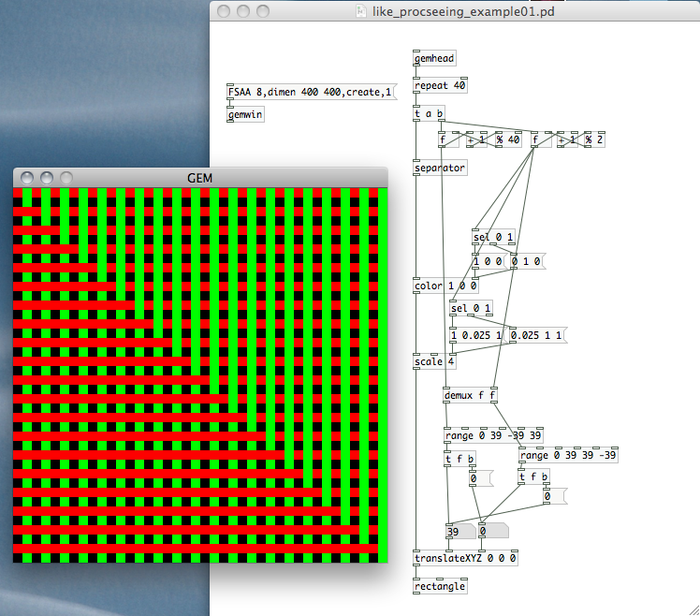The height and width of the screenshot is (616, 700).
Task: Click the first 'f' float object after 't a b'
Action: click(x=448, y=139)
